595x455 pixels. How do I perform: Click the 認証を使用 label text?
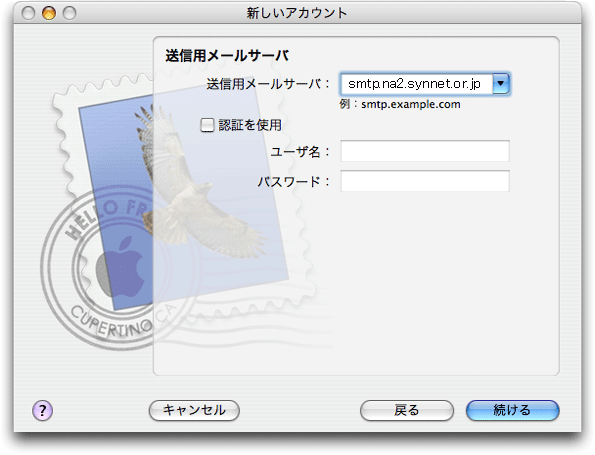pos(250,125)
